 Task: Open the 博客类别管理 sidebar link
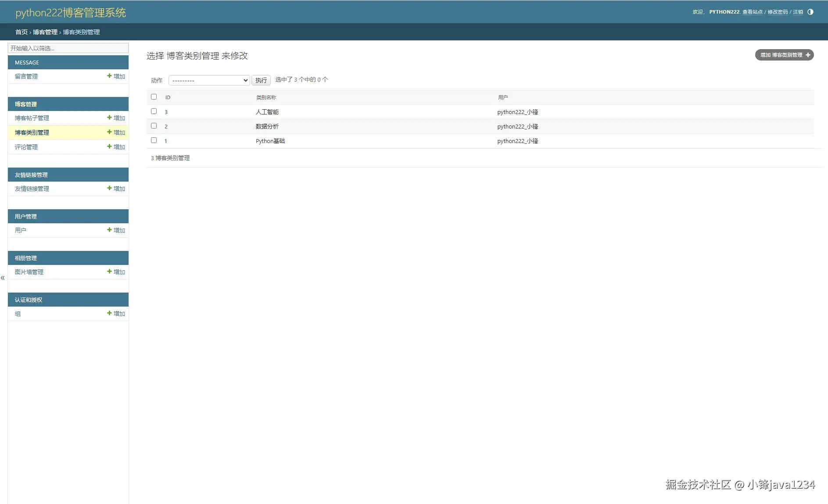[32, 132]
